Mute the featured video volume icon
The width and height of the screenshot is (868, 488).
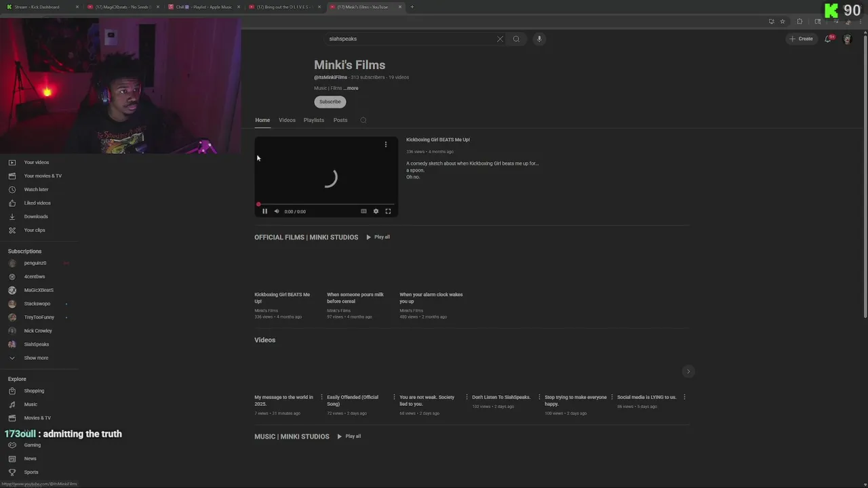[277, 211]
